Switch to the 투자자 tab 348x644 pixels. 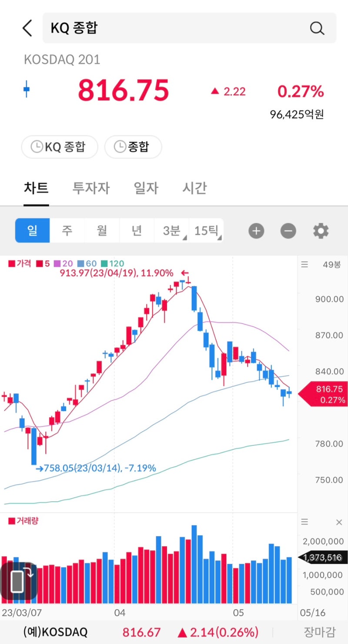[x=90, y=188]
